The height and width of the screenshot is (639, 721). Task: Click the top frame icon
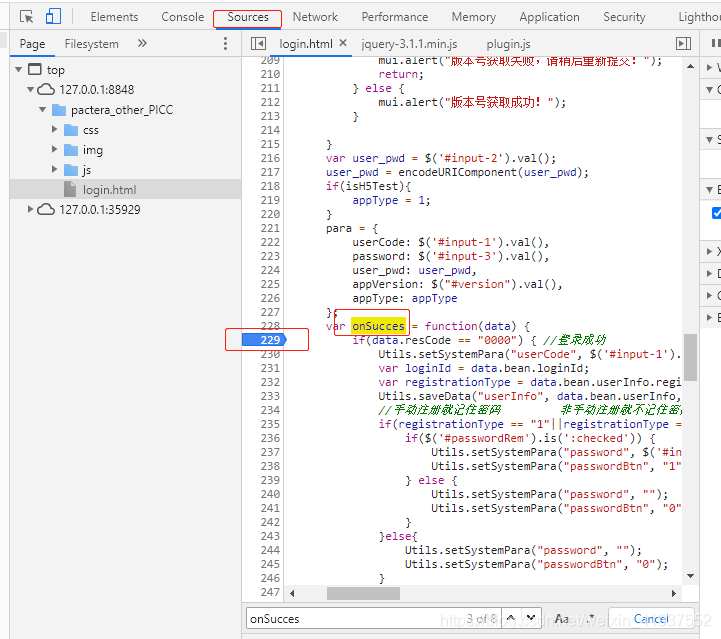tap(35, 69)
